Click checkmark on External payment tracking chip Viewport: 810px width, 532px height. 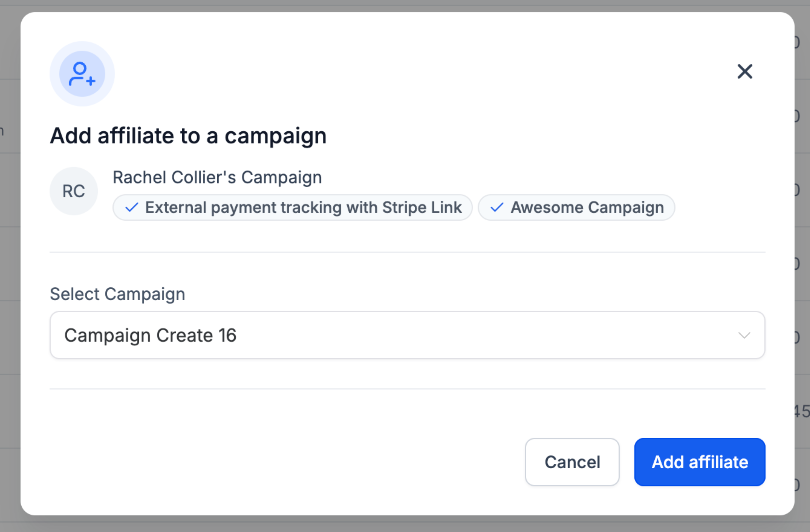132,207
